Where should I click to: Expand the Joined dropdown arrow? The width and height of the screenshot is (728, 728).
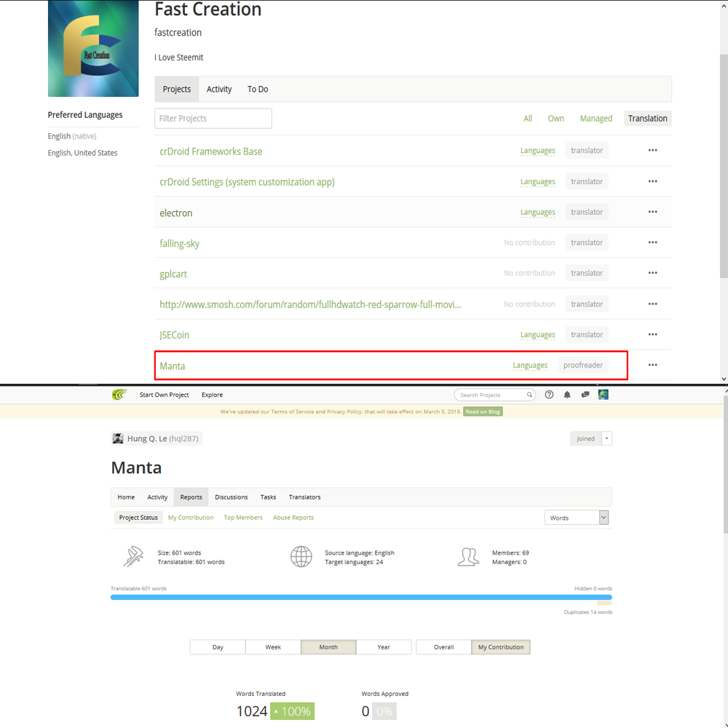pyautogui.click(x=606, y=438)
